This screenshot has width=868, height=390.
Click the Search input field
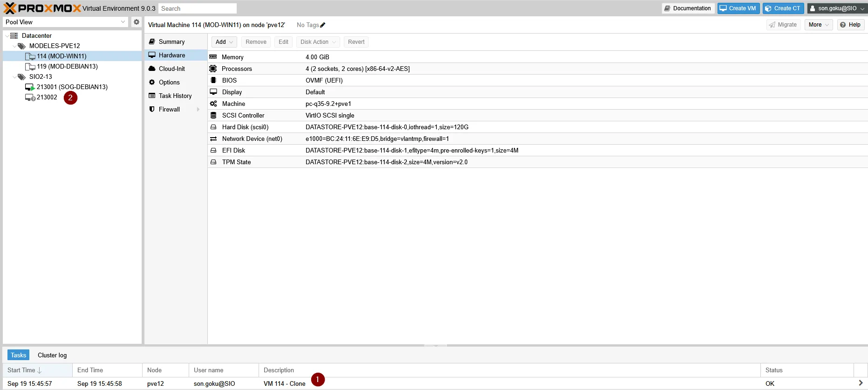197,8
